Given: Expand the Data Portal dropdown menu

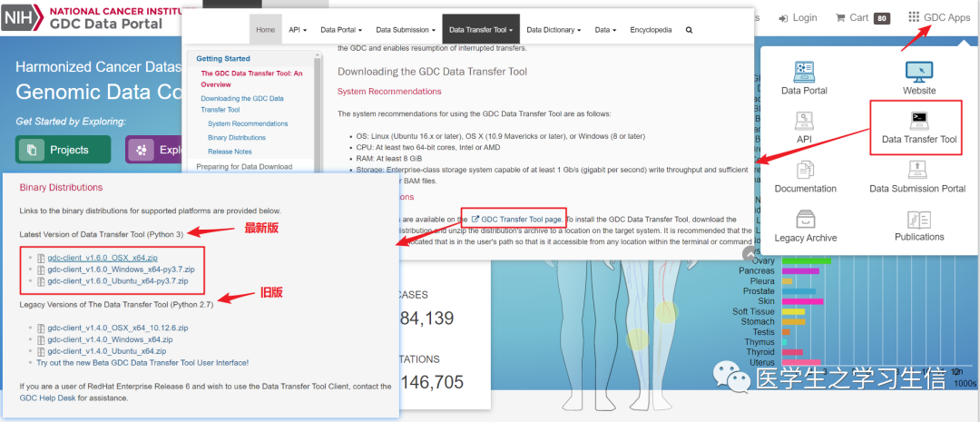Looking at the screenshot, I should [x=341, y=29].
